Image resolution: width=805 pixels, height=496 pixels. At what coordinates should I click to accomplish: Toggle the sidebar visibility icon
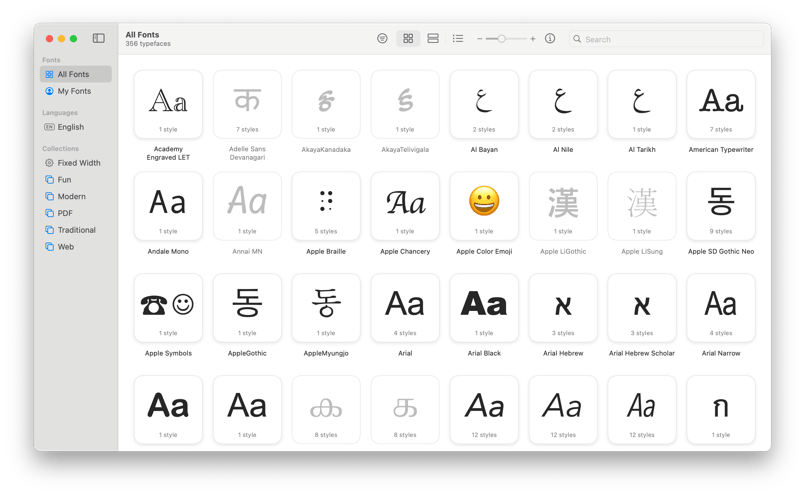[99, 39]
